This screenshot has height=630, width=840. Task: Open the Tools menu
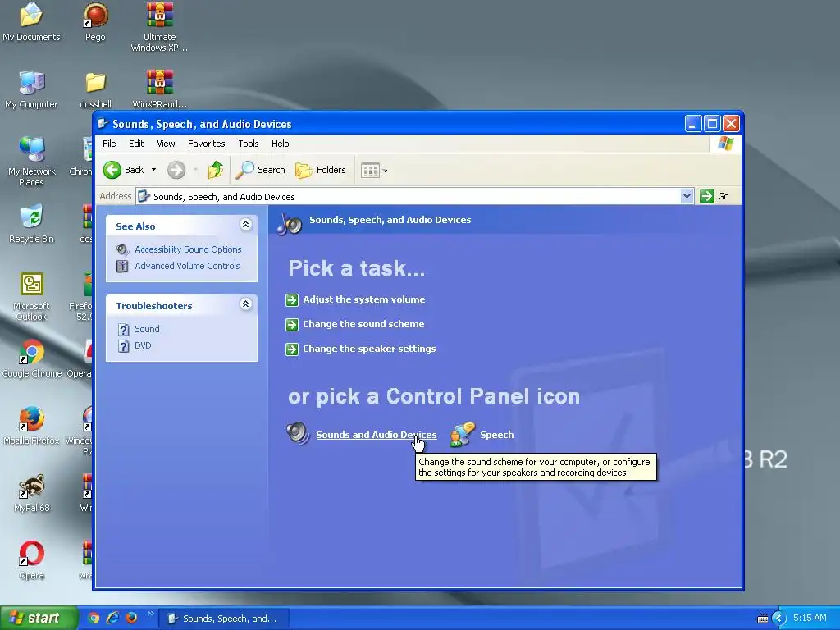tap(249, 144)
